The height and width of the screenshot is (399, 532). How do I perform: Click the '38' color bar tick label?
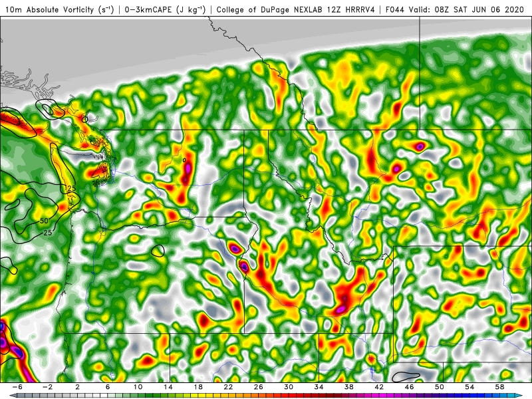349,387
